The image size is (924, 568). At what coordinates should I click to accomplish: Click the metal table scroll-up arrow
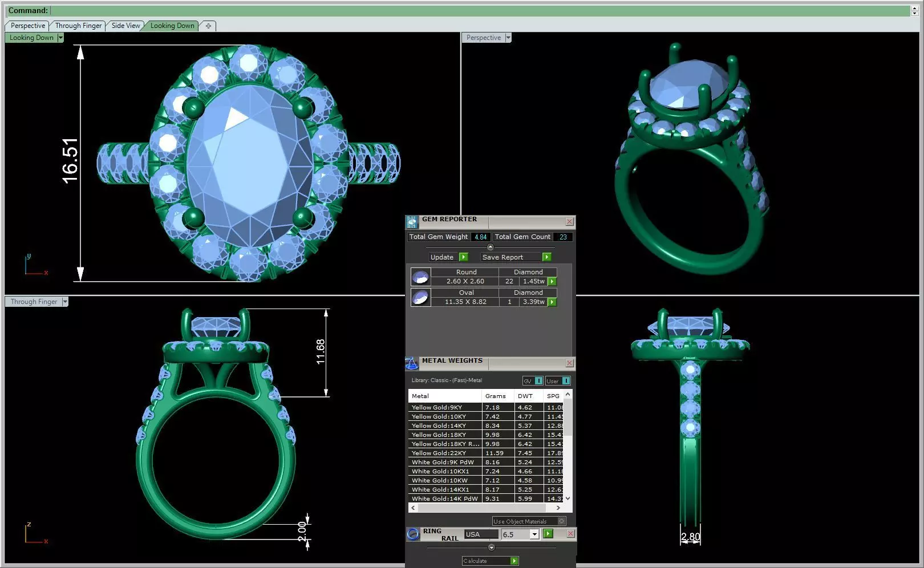(568, 394)
